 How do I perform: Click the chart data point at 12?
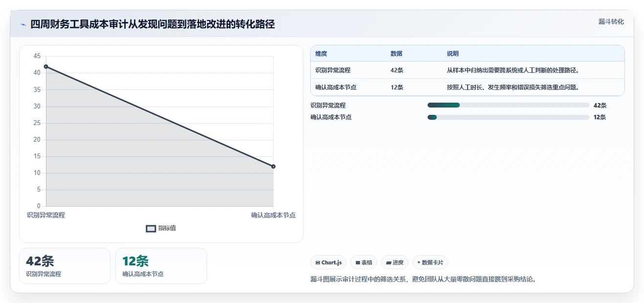coord(273,167)
